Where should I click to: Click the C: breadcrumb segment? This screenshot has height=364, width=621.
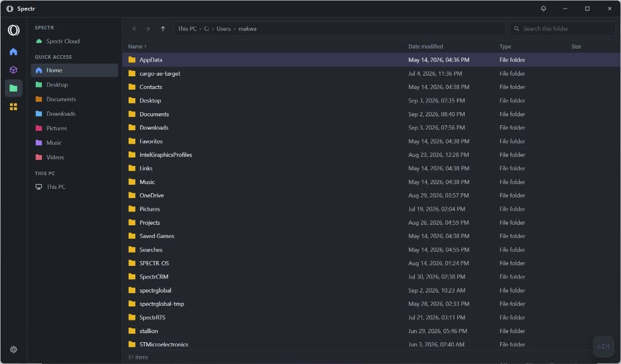[206, 29]
